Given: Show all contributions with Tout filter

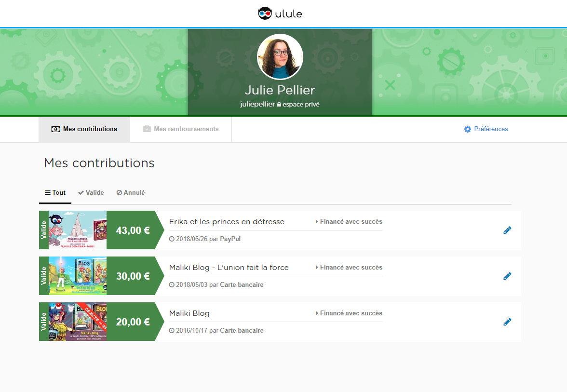Looking at the screenshot, I should click(55, 193).
